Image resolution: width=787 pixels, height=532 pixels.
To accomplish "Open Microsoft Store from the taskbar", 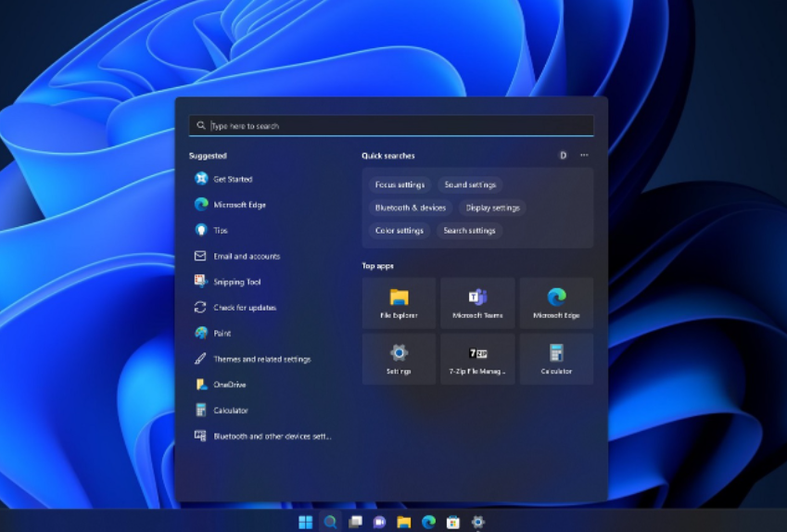I will point(453,522).
